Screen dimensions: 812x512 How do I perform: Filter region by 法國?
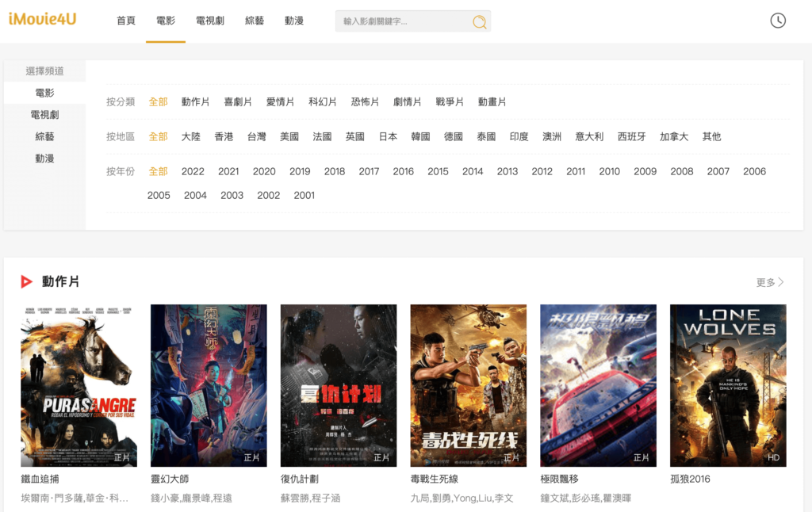click(322, 136)
